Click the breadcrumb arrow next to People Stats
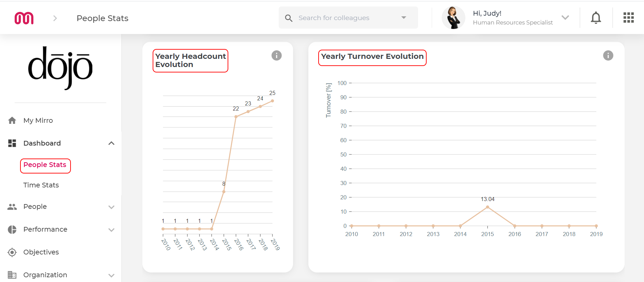 tap(55, 18)
